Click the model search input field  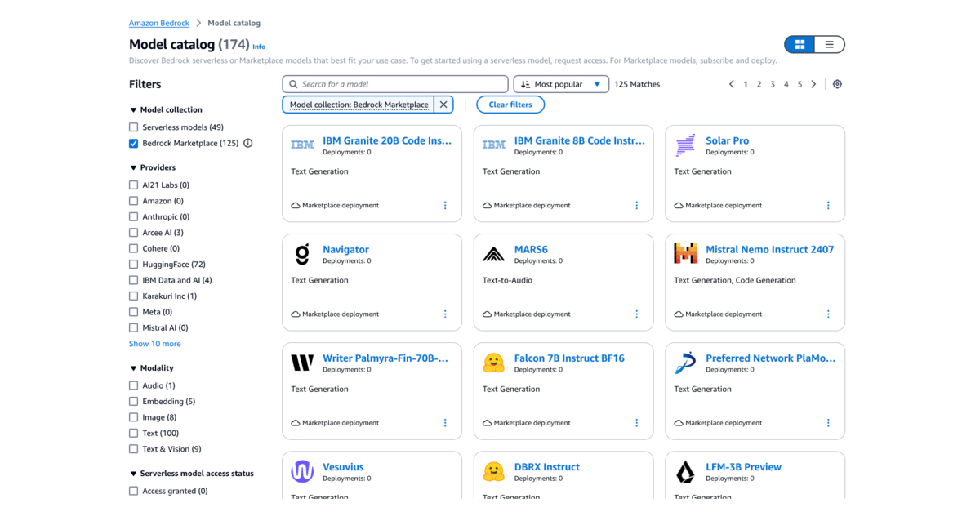point(394,84)
